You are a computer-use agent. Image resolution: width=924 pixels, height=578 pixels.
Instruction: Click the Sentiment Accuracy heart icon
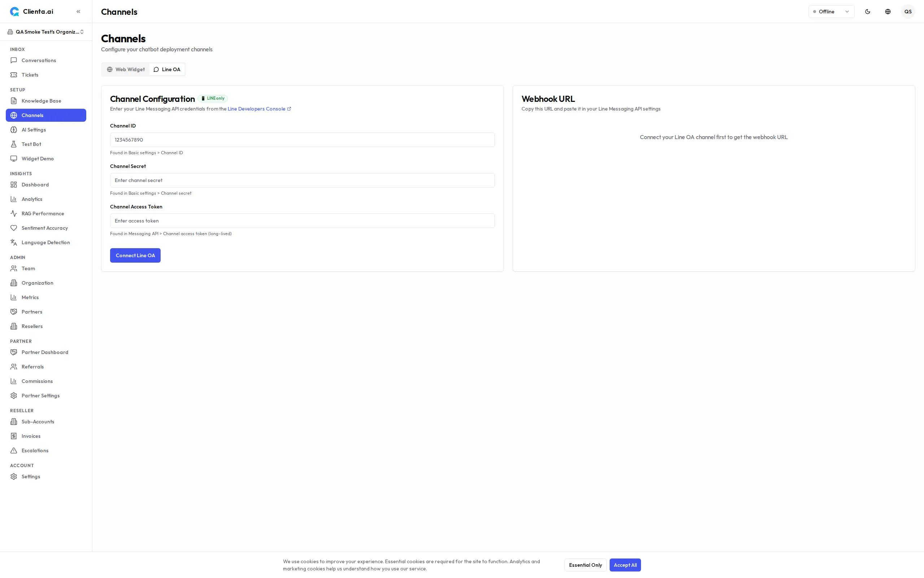pyautogui.click(x=14, y=228)
